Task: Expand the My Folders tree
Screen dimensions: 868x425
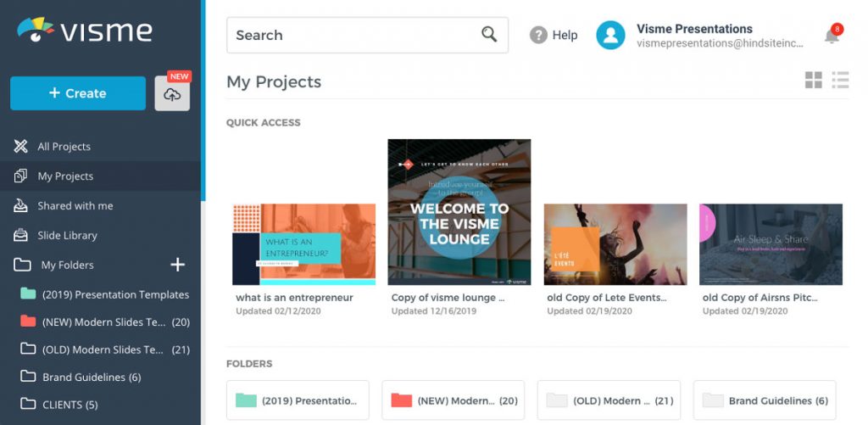Action: (x=22, y=265)
